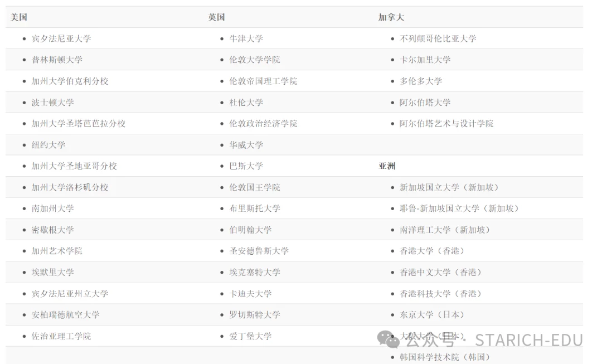The width and height of the screenshot is (602, 364).
Task: Pick the text 韩国科学技术院（韩国）
Action: coord(445,357)
